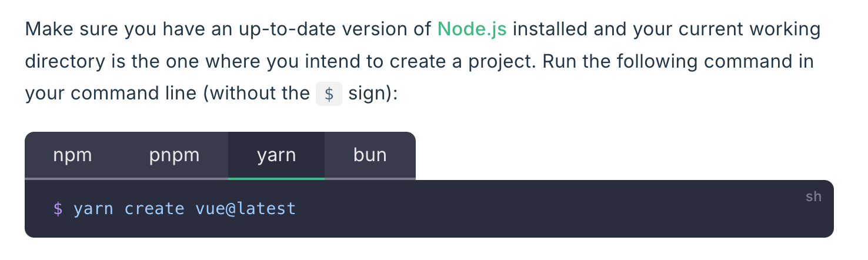Click the active yarn tab

276,155
